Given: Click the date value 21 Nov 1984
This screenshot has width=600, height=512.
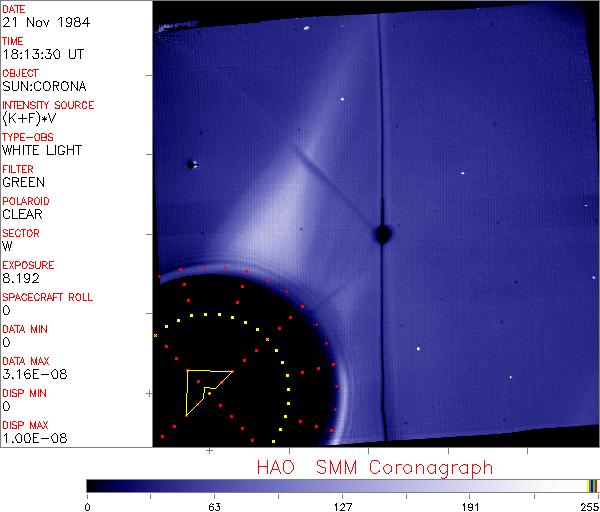Looking at the screenshot, I should click(46, 22).
